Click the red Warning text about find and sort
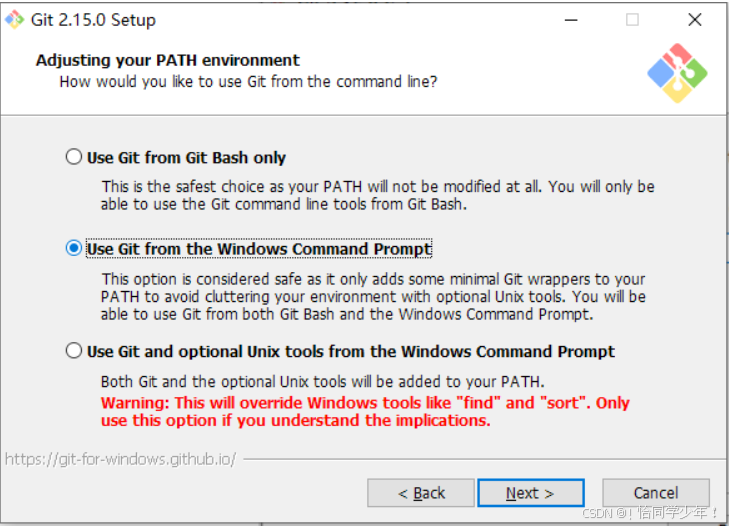The width and height of the screenshot is (729, 526). pyautogui.click(x=365, y=411)
